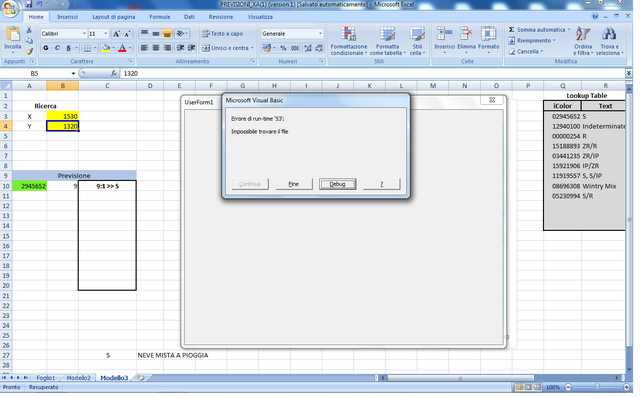Click the formula bar showing 1320
This screenshot has width=640, height=398.
click(372, 73)
